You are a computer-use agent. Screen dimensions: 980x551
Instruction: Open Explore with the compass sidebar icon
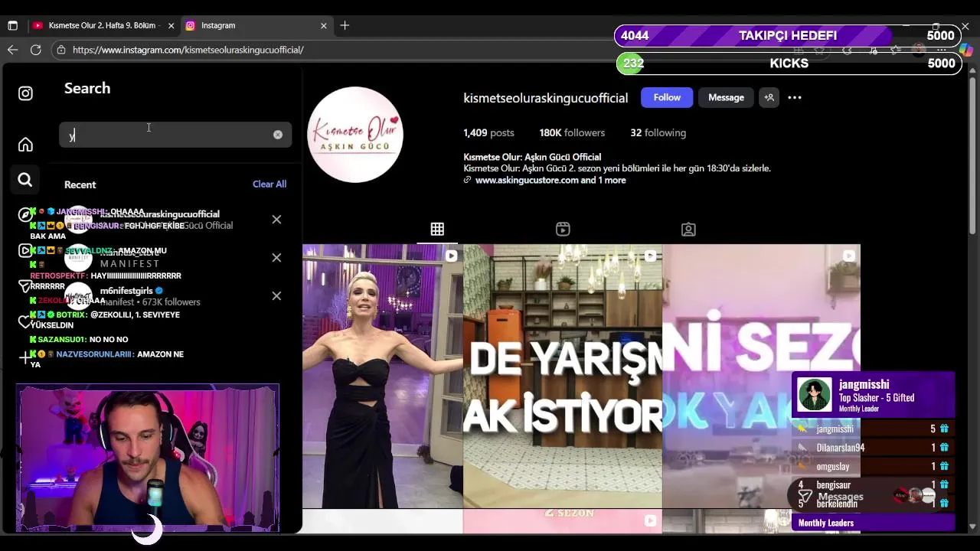pyautogui.click(x=25, y=215)
